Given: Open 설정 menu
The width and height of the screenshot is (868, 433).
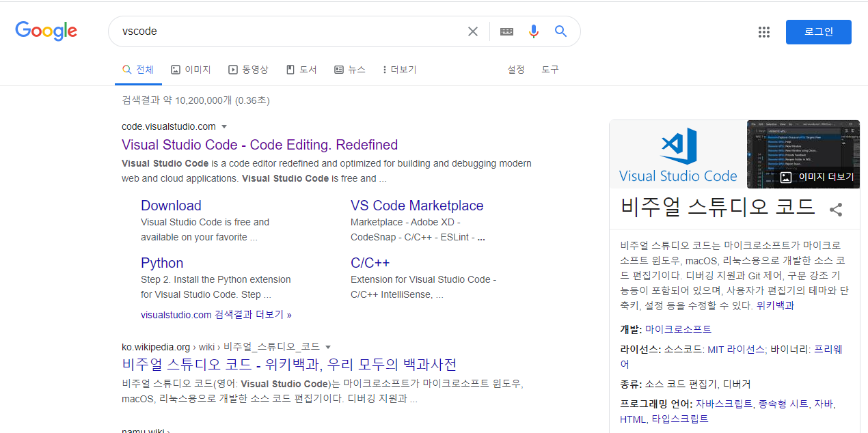Looking at the screenshot, I should pyautogui.click(x=516, y=70).
